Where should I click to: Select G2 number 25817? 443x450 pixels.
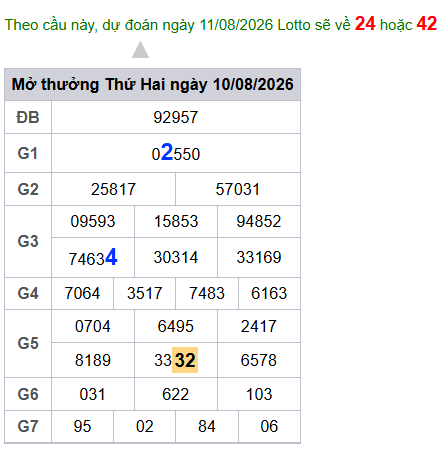(113, 189)
